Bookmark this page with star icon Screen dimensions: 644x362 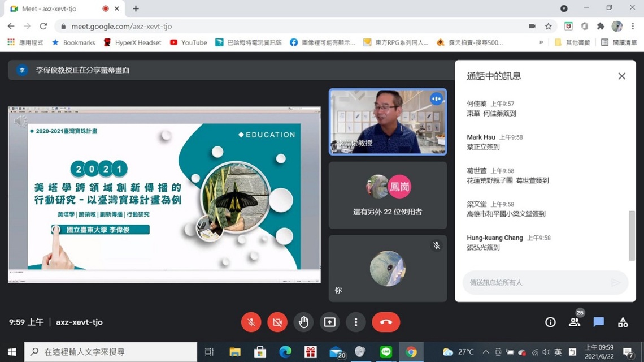tap(549, 27)
